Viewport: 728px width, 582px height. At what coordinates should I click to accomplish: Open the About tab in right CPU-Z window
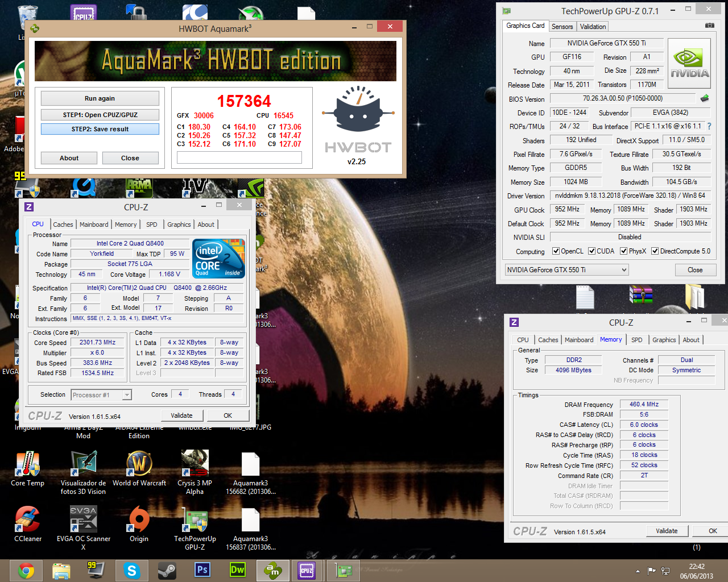coord(691,340)
